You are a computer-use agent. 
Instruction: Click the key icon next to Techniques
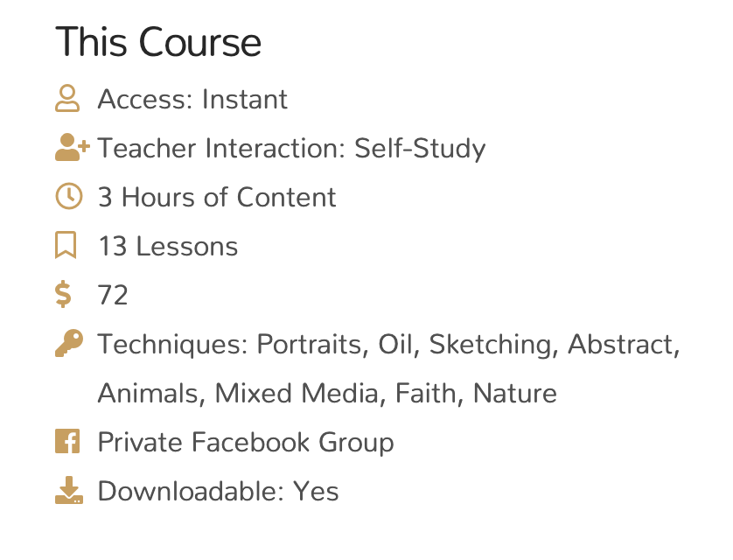(x=69, y=343)
